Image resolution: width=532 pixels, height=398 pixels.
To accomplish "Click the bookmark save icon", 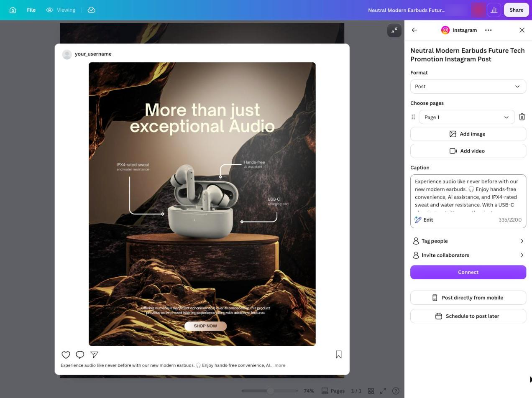I will click(x=339, y=355).
